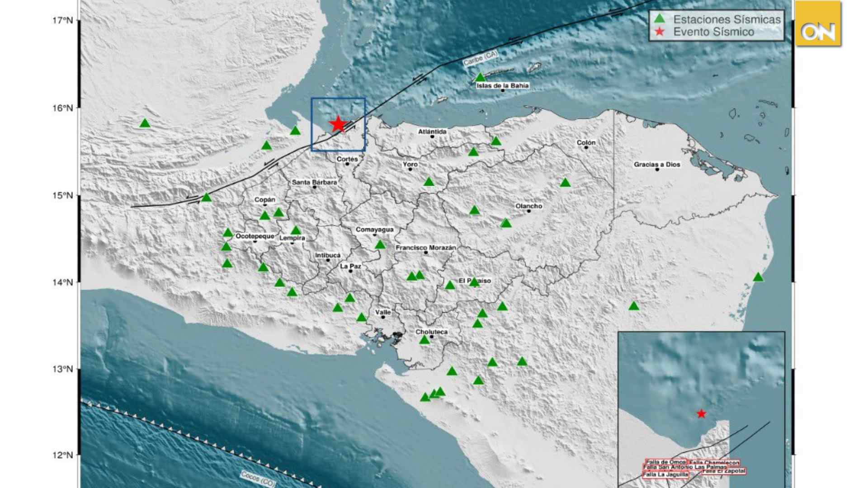Click the 'Colón' department label
Image resolution: width=868 pixels, height=488 pixels.
[x=586, y=142]
